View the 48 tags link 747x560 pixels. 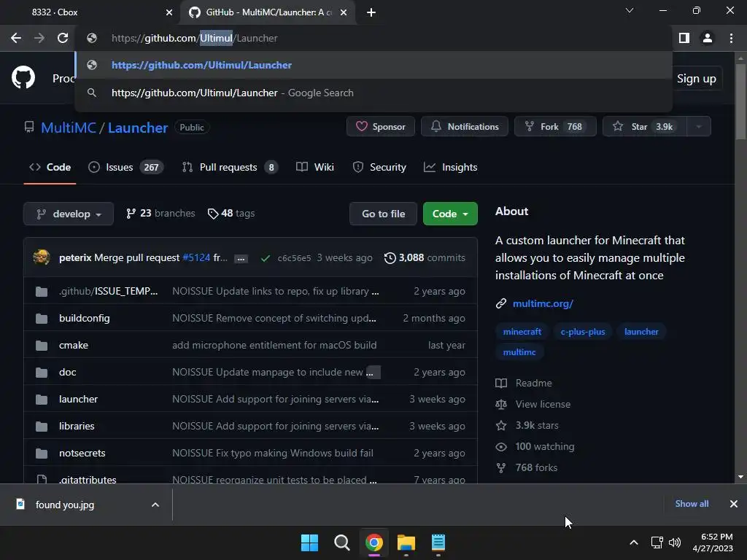(x=231, y=214)
